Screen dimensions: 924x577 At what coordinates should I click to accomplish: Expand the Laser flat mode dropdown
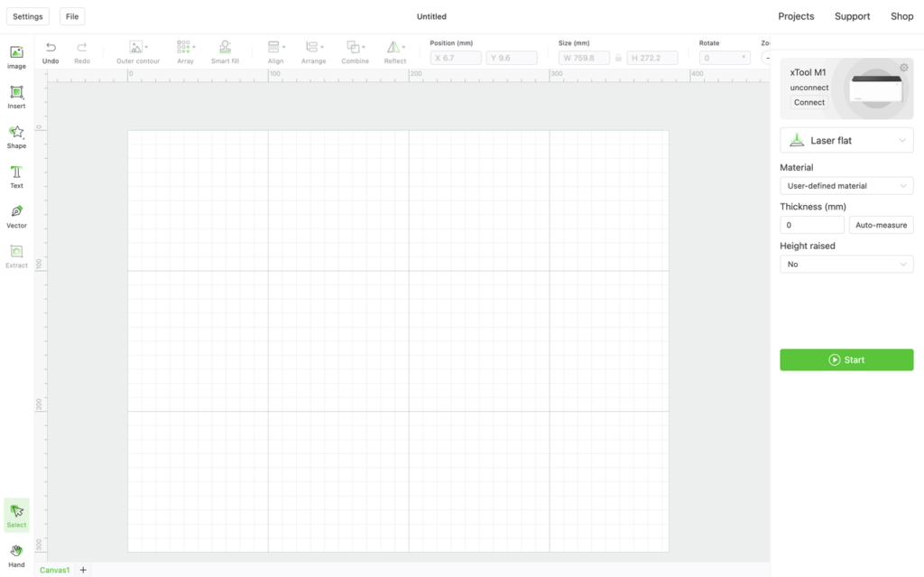[x=846, y=140]
